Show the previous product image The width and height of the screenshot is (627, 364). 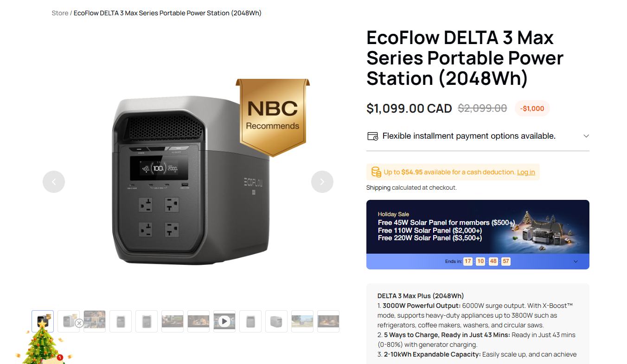[54, 182]
